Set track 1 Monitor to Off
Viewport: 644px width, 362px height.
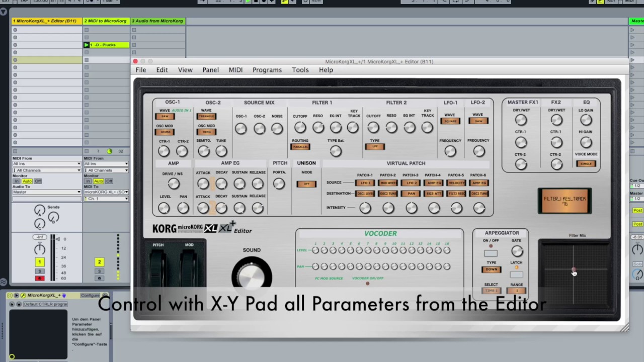coord(37,181)
